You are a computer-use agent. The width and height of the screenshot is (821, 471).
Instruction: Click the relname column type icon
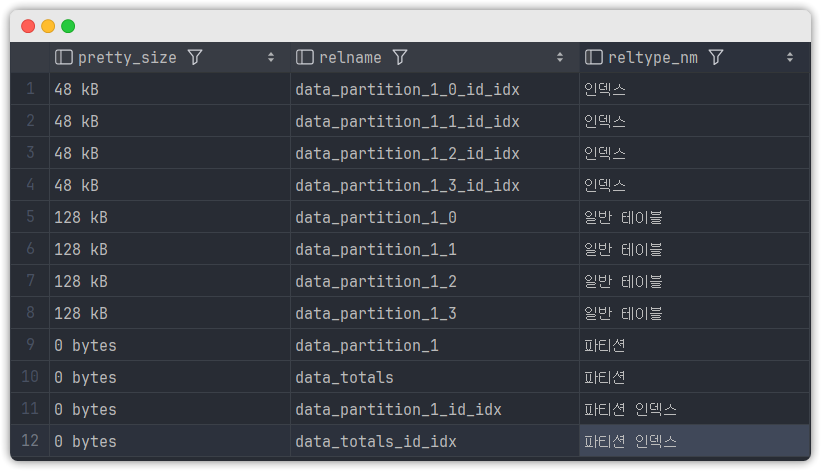click(x=305, y=57)
